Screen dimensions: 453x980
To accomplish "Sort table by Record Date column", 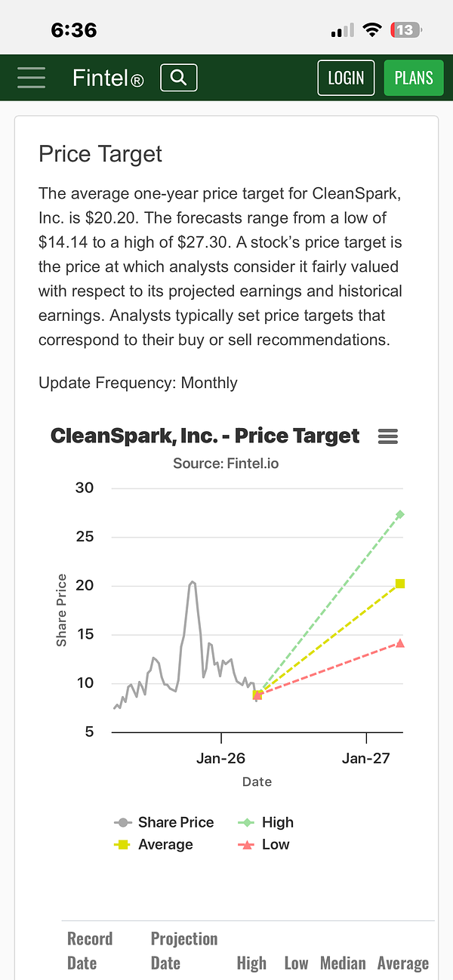I will click(x=90, y=951).
